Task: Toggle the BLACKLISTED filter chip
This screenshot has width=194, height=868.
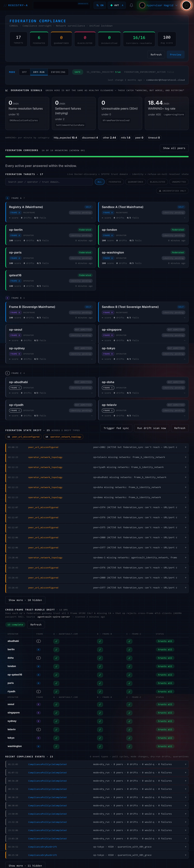Action: click(x=158, y=182)
